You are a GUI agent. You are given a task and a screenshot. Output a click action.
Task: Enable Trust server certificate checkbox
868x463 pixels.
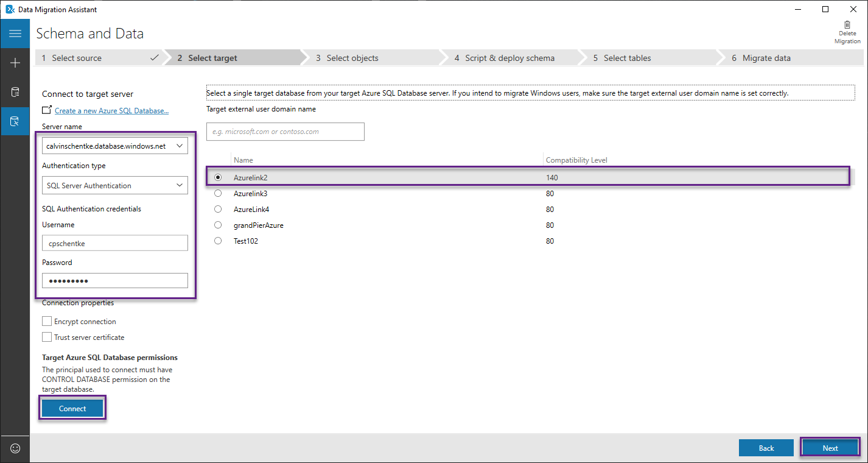click(47, 337)
